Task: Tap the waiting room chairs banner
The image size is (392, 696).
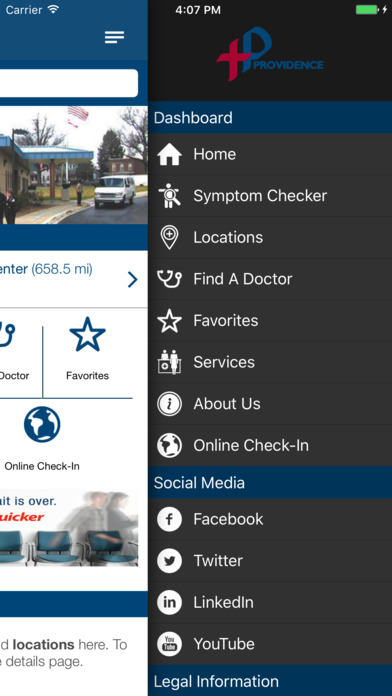Action: pyautogui.click(x=69, y=528)
